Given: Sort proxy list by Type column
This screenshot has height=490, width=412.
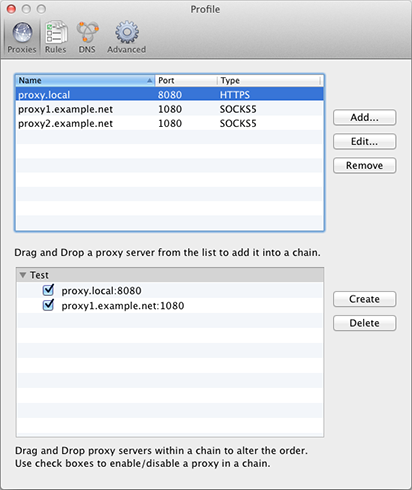Looking at the screenshot, I should (x=270, y=81).
